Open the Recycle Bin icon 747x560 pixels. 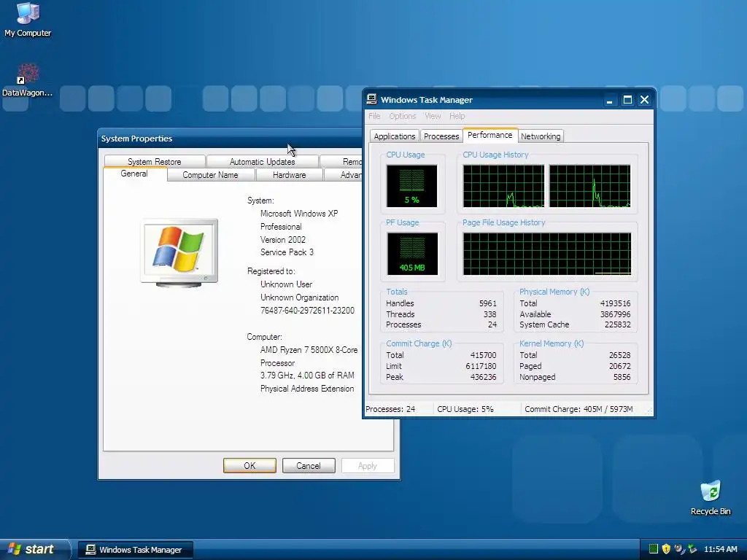point(711,497)
